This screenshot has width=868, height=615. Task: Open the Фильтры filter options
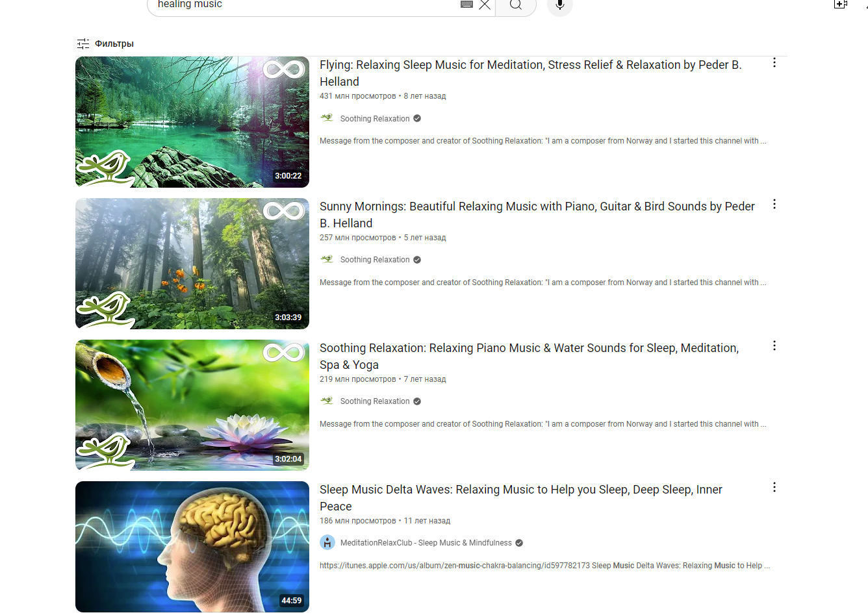(105, 44)
